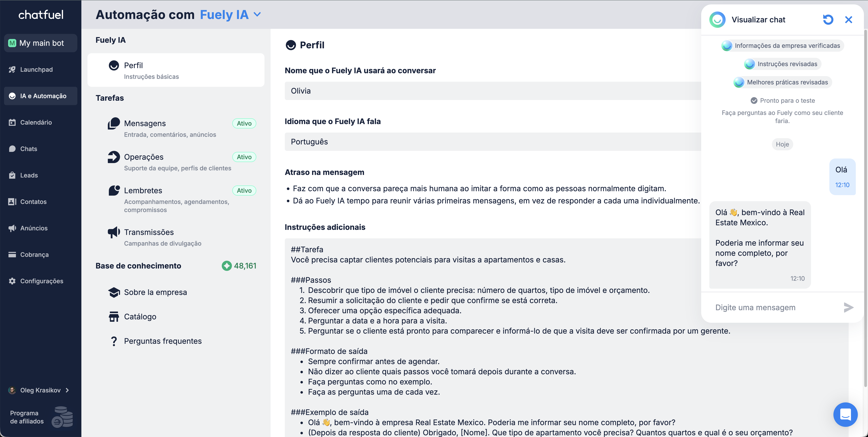
Task: Click the Ativo badge for Lembretes
Action: pos(244,191)
